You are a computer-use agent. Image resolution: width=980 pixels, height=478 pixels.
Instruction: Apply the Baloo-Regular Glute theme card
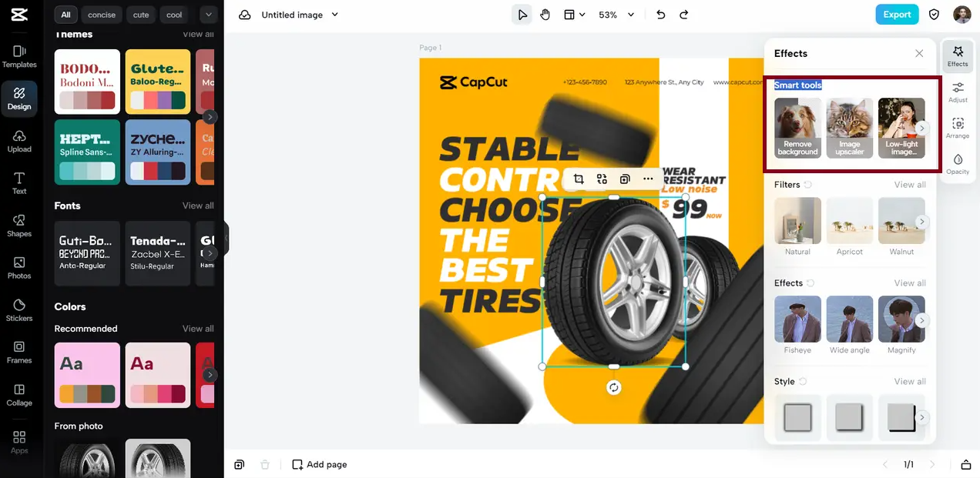[x=158, y=82]
